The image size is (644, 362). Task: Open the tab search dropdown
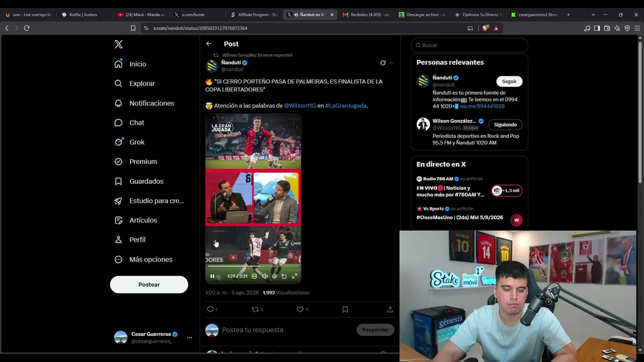593,15
